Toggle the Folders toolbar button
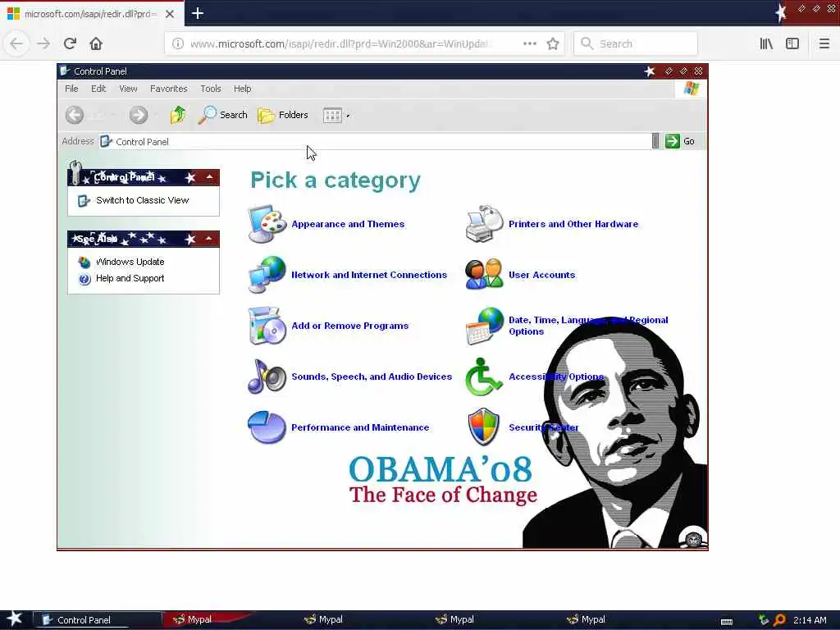This screenshot has width=840, height=630. click(x=283, y=115)
